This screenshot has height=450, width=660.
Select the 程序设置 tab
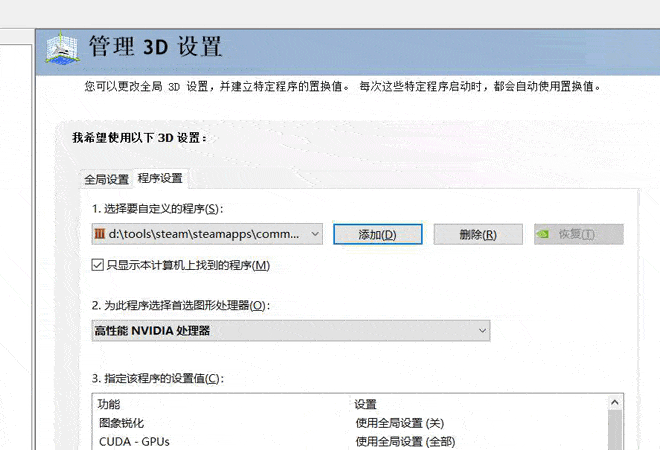tap(161, 178)
